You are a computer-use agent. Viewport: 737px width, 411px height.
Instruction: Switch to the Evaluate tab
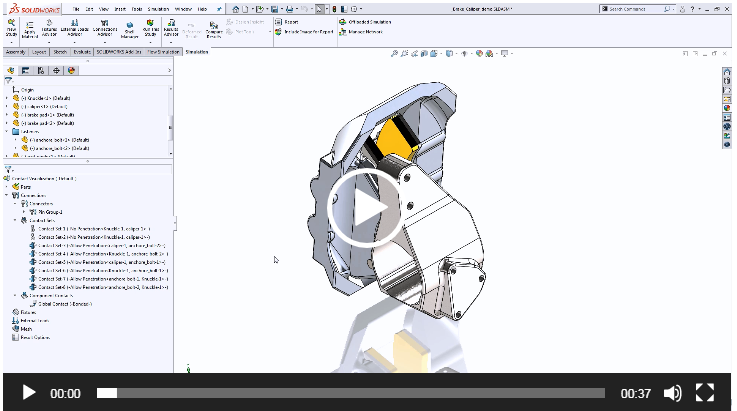click(82, 50)
